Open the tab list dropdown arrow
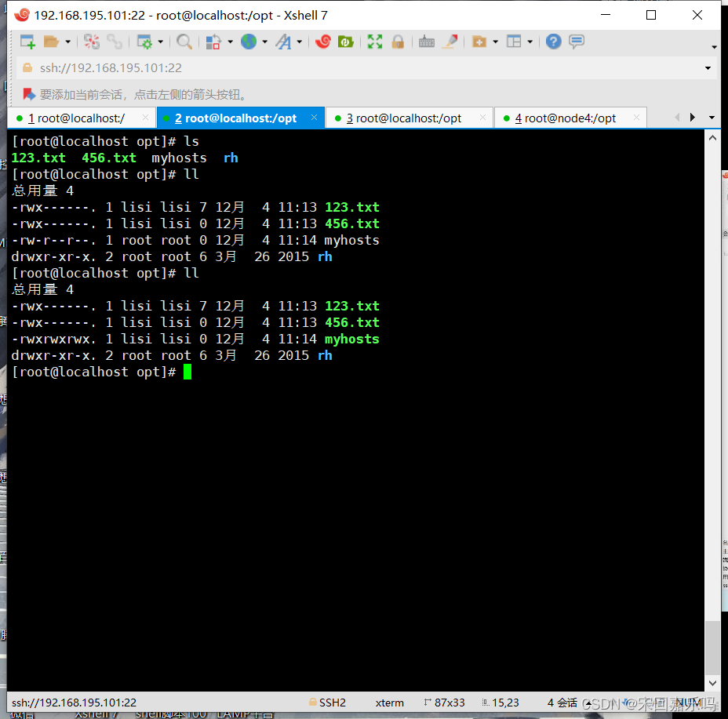The height and width of the screenshot is (719, 728). pos(712,118)
